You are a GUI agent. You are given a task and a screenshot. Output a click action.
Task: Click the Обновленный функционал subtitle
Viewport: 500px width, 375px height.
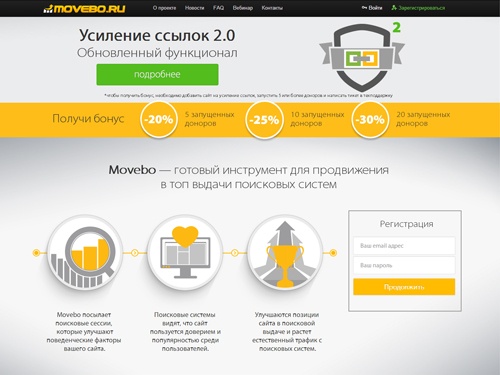[x=157, y=53]
